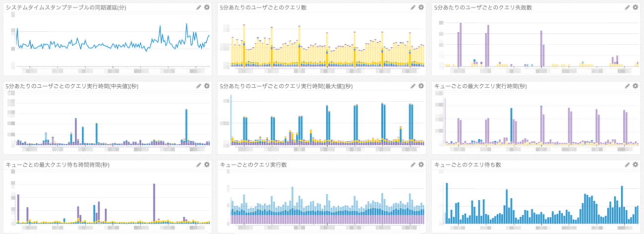Select title キューごとの最大クエリ実行時間(秒)
Screen dimensions: 644x234
[480, 86]
